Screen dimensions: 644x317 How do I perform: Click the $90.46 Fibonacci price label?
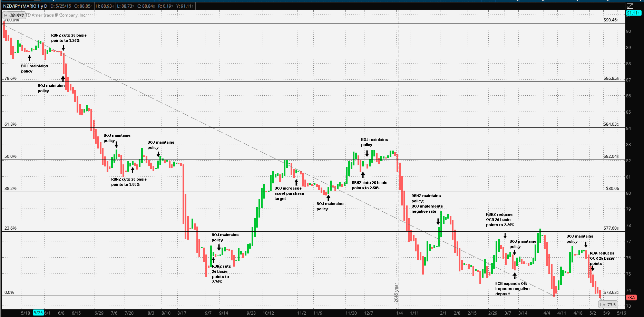[611, 20]
